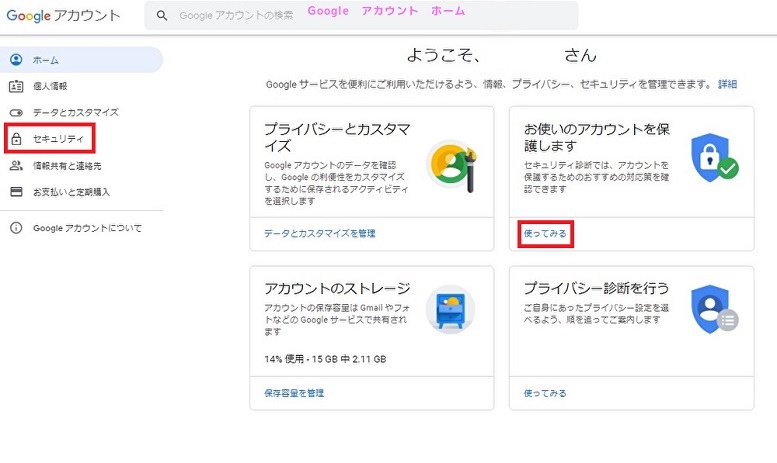Click the privacy checkup shield illustration
Image resolution: width=777 pixels, height=463 pixels.
coord(714,309)
